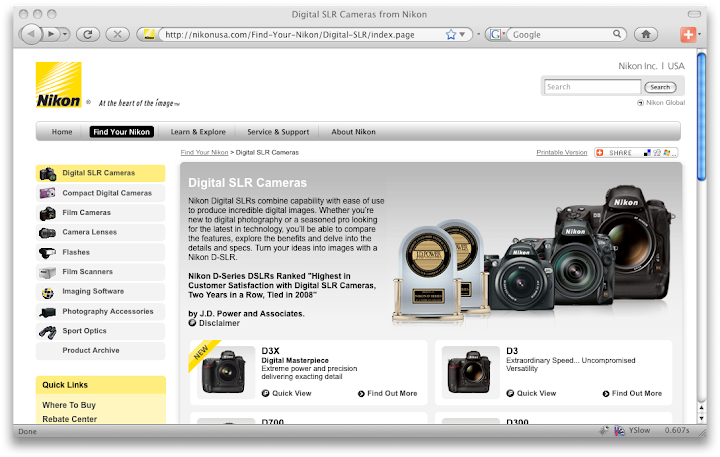Click the Firebug bug icon in status bar

(604, 430)
